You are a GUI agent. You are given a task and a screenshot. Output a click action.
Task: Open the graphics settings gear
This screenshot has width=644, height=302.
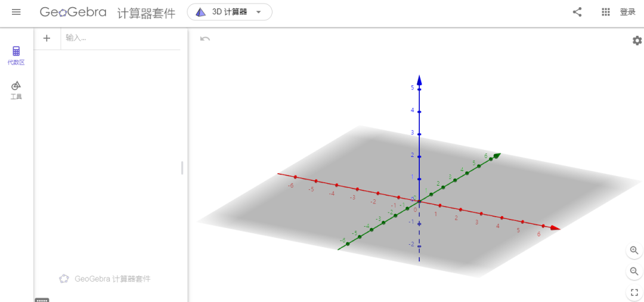637,40
